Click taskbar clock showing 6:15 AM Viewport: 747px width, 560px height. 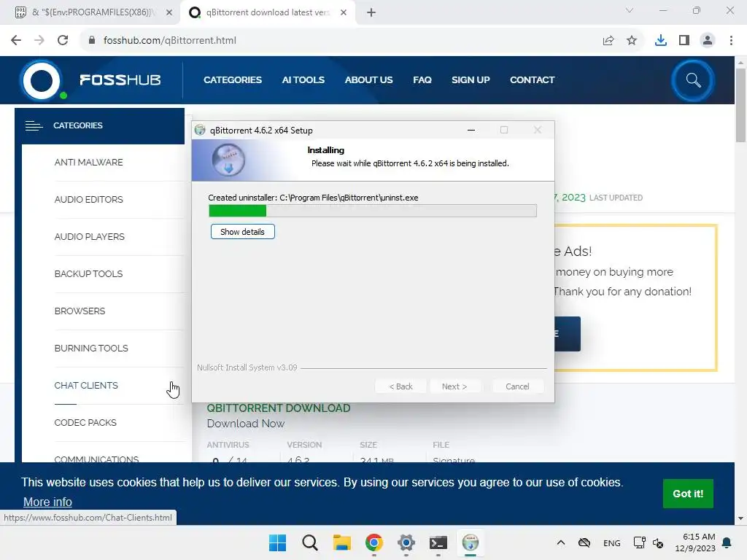[695, 542]
